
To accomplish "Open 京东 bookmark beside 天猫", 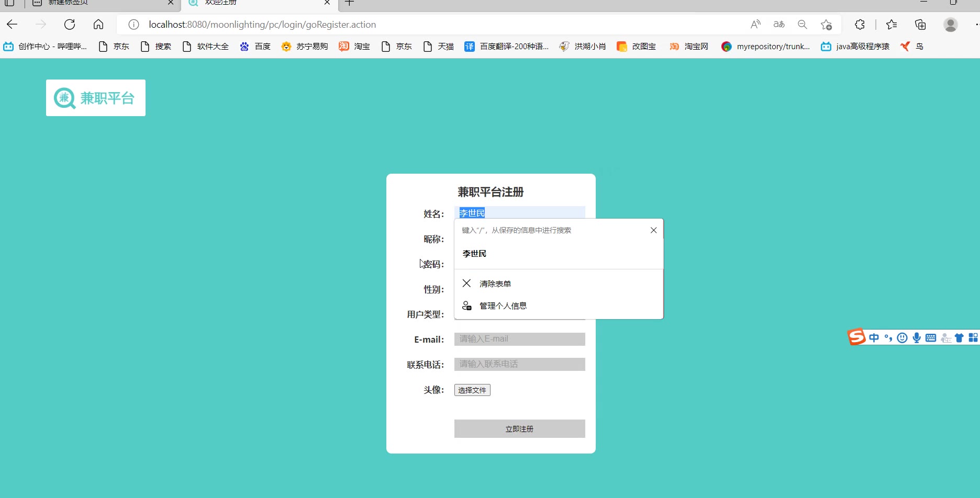I will [396, 47].
